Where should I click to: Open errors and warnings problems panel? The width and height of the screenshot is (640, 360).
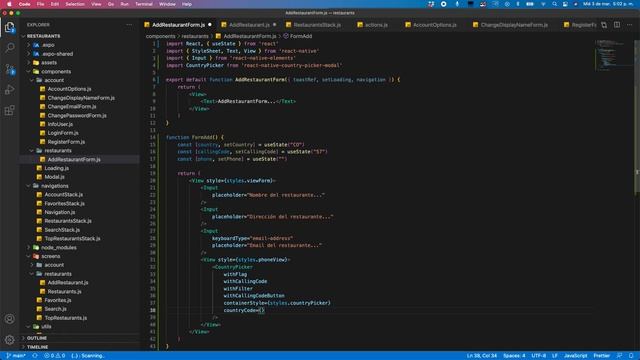coord(54,356)
